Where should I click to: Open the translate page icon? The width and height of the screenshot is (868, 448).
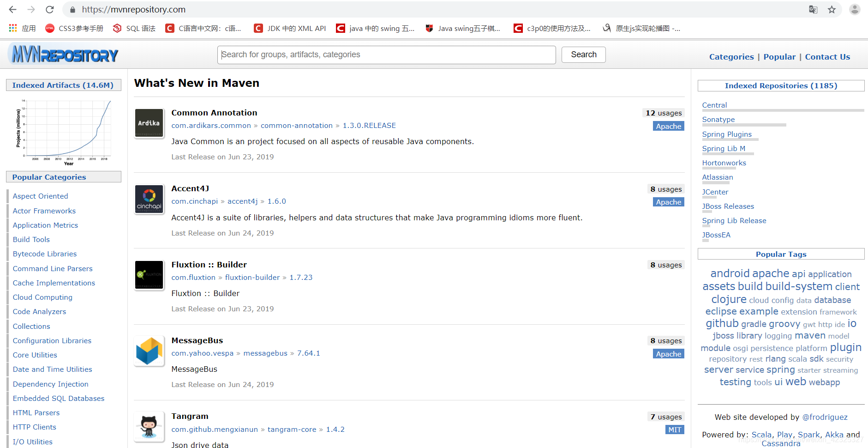click(x=813, y=9)
